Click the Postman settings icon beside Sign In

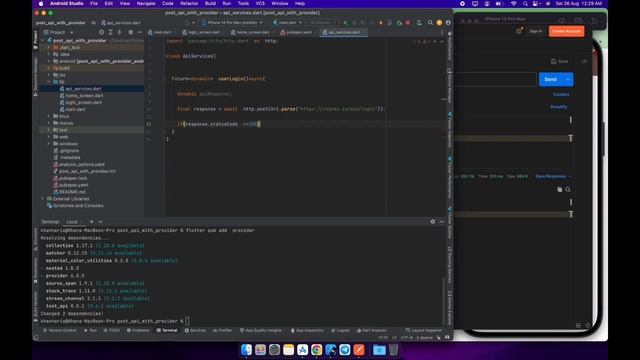click(x=519, y=31)
